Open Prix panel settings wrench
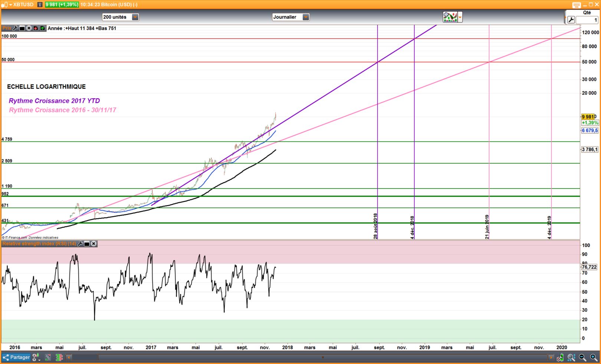This screenshot has height=364, width=601. (15, 28)
